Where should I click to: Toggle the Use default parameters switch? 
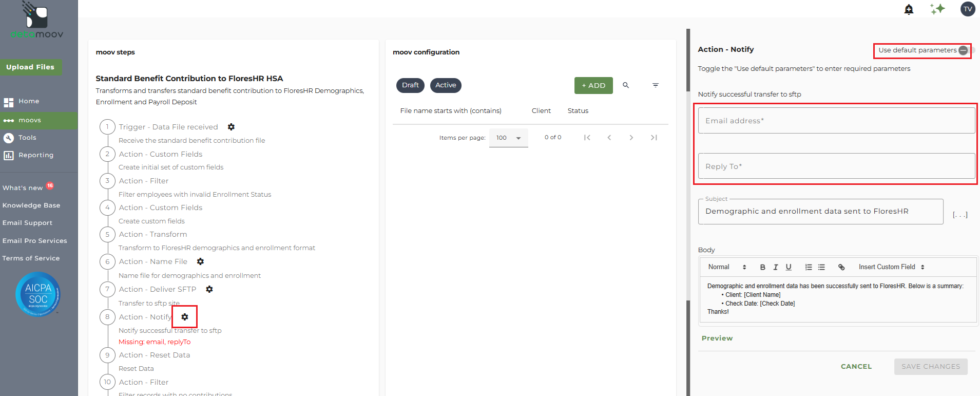[966, 50]
